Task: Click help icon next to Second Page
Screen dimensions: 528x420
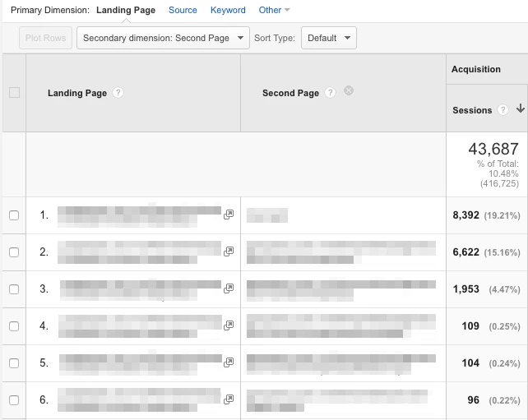Action: [331, 93]
